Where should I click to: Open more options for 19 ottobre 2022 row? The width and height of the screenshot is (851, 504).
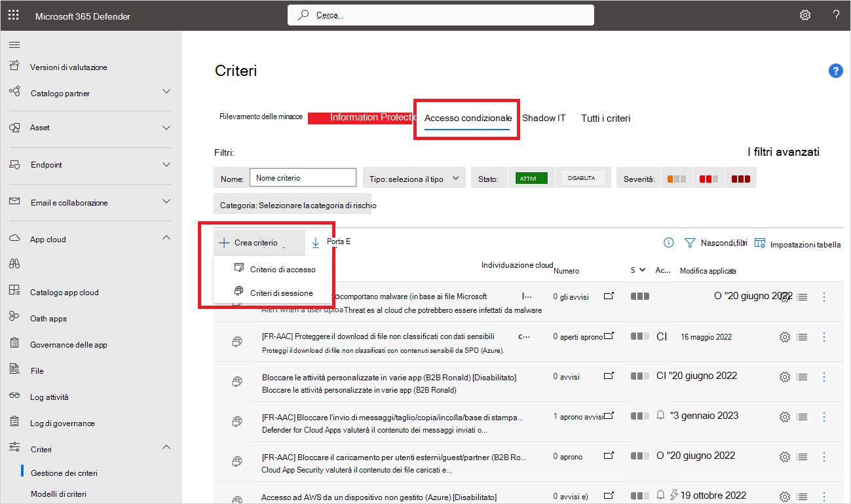tap(824, 497)
